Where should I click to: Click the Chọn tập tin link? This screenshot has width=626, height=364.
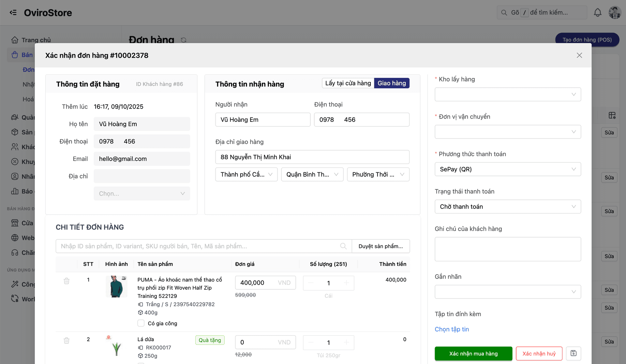point(452,329)
